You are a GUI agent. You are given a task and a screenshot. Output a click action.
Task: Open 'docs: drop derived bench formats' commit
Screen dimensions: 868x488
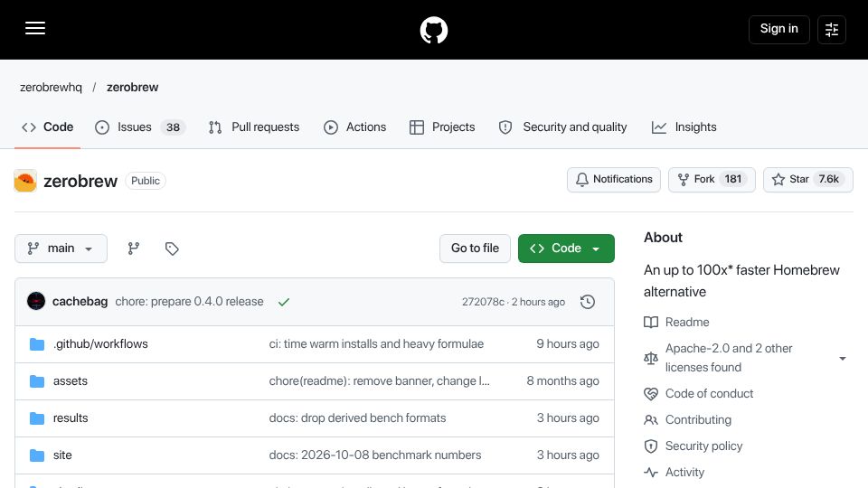pyautogui.click(x=358, y=418)
